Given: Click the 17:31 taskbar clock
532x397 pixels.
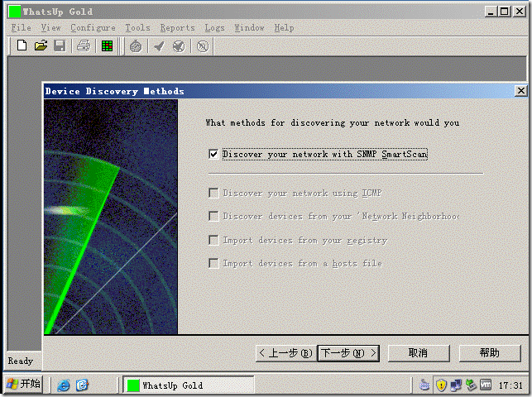Looking at the screenshot, I should pyautogui.click(x=510, y=385).
